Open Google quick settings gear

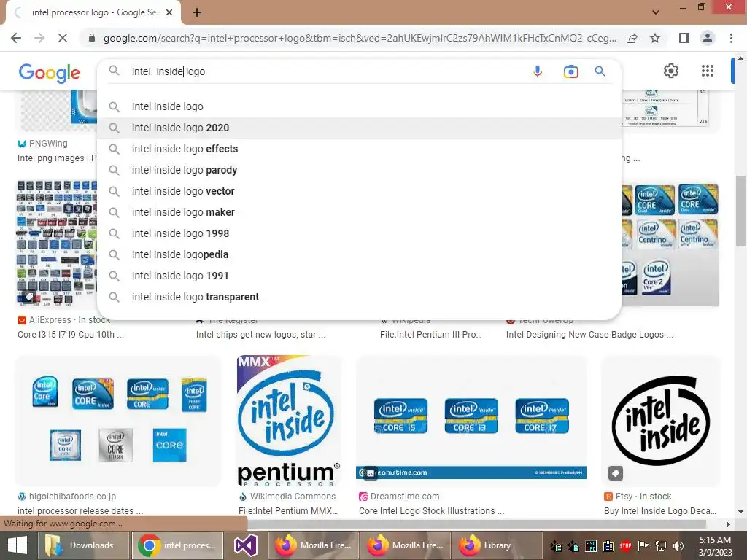[x=671, y=71]
